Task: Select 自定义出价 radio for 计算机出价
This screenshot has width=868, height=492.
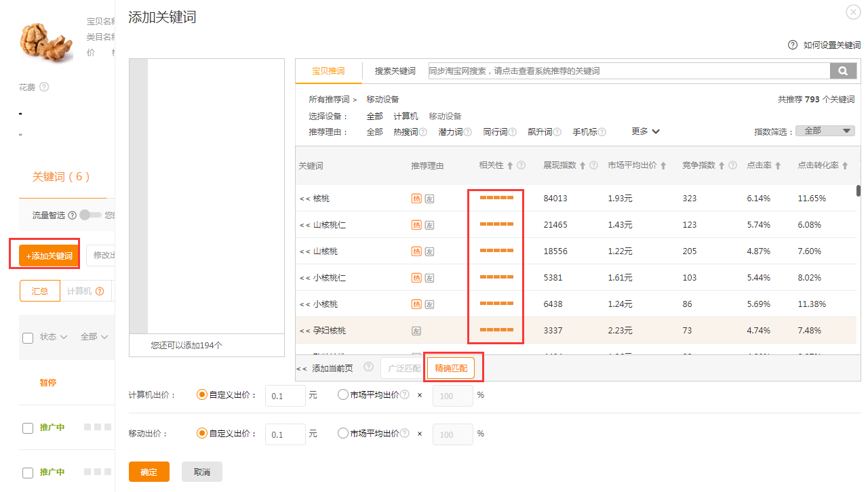Action: point(201,395)
